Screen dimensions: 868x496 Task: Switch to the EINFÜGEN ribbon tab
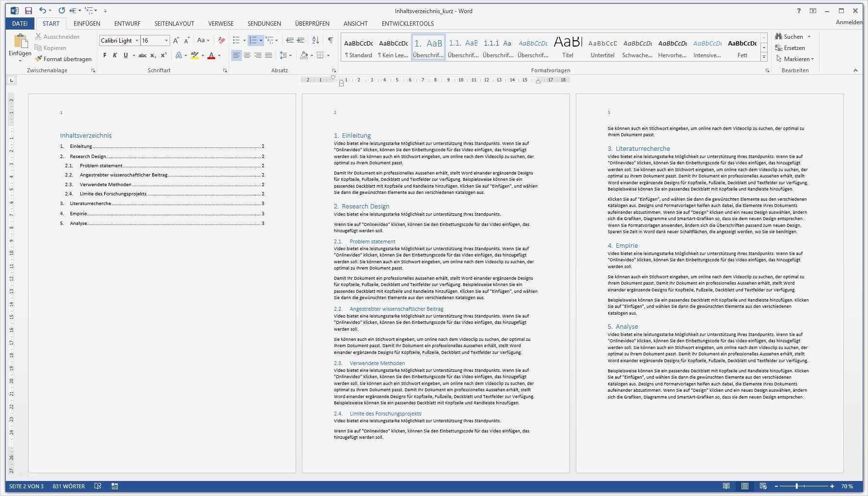point(87,23)
